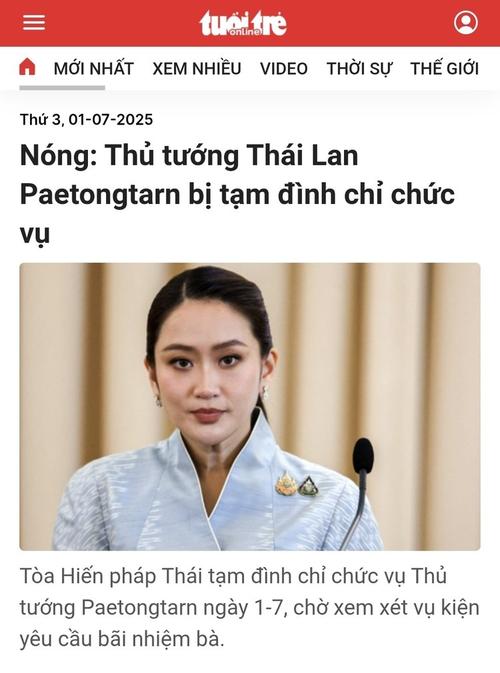Screen dimensions: 500x673
Task: Click the date Thứ 3, 01-07-2025
Action: 86,119
